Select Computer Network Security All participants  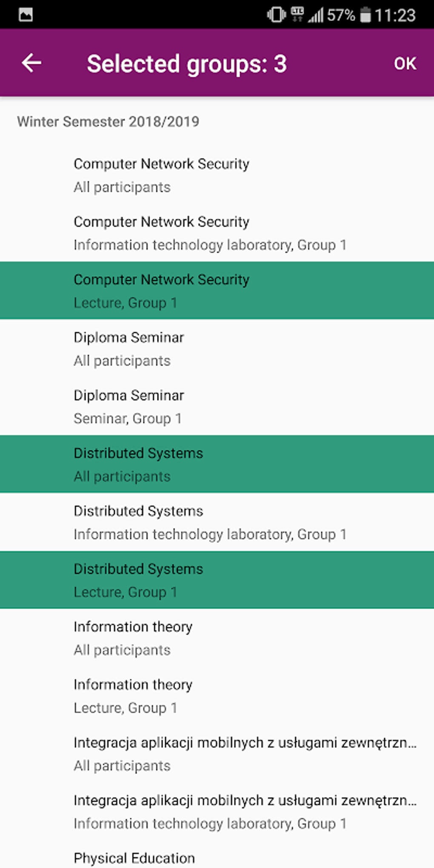(x=217, y=175)
